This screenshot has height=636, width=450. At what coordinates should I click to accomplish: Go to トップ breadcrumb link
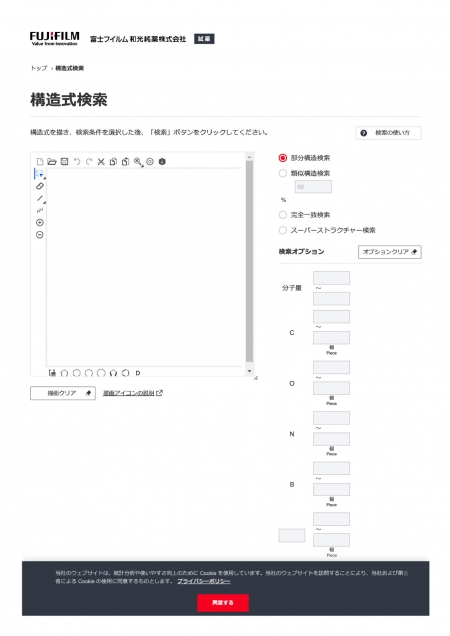click(x=39, y=68)
